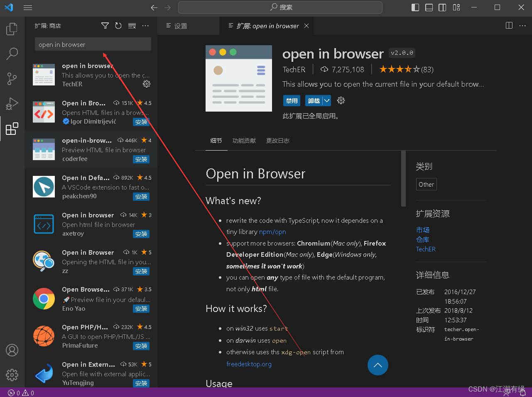Image resolution: width=532 pixels, height=397 pixels.
Task: Select the 细节 tab
Action: point(216,141)
